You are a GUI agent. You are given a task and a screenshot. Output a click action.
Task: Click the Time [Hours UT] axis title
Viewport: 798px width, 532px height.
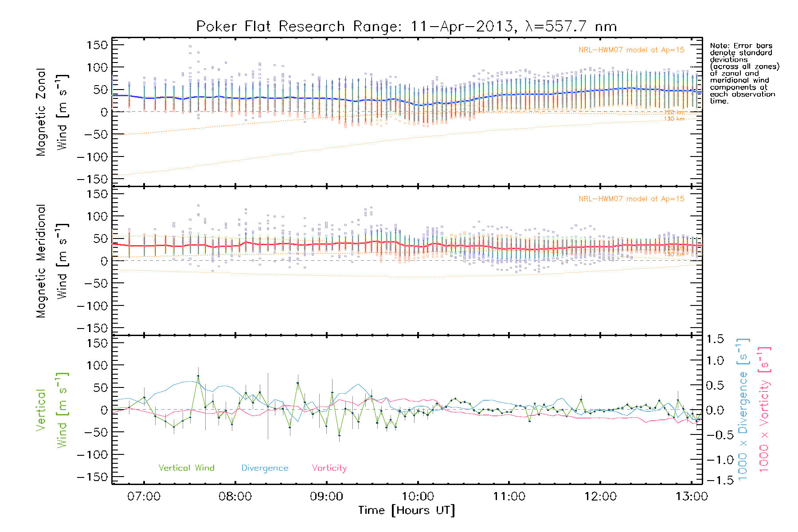[407, 510]
